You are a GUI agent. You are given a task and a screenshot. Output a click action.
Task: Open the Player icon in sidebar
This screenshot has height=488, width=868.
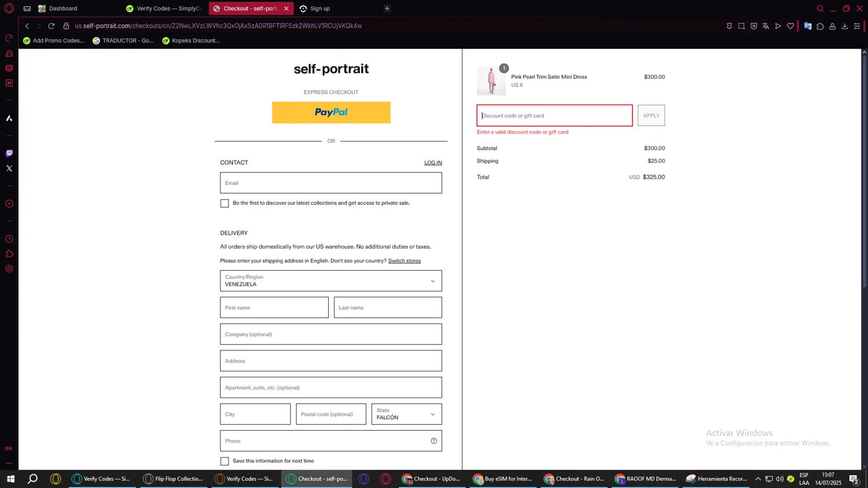click(x=9, y=204)
